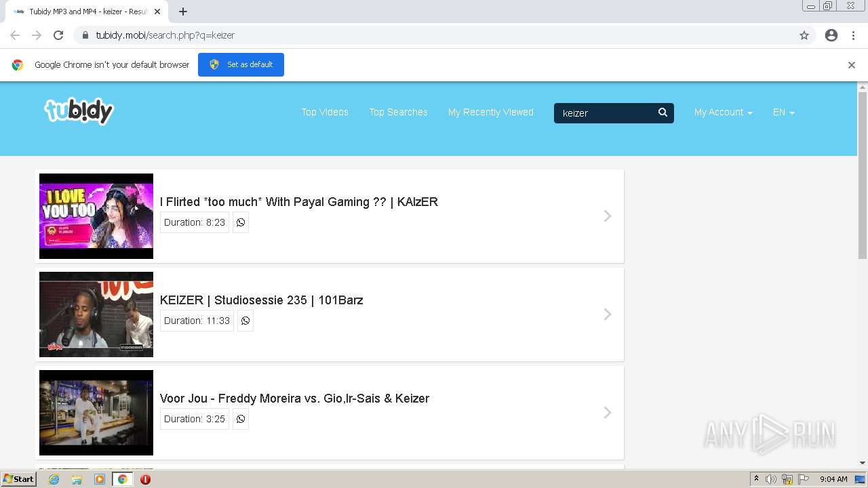
Task: Dismiss default browser notification bar
Action: click(x=852, y=65)
